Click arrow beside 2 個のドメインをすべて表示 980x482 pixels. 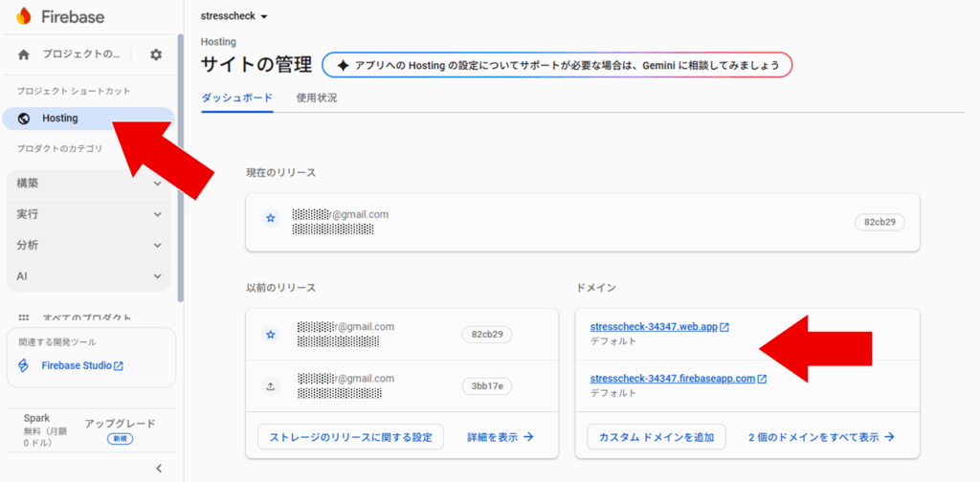(889, 437)
